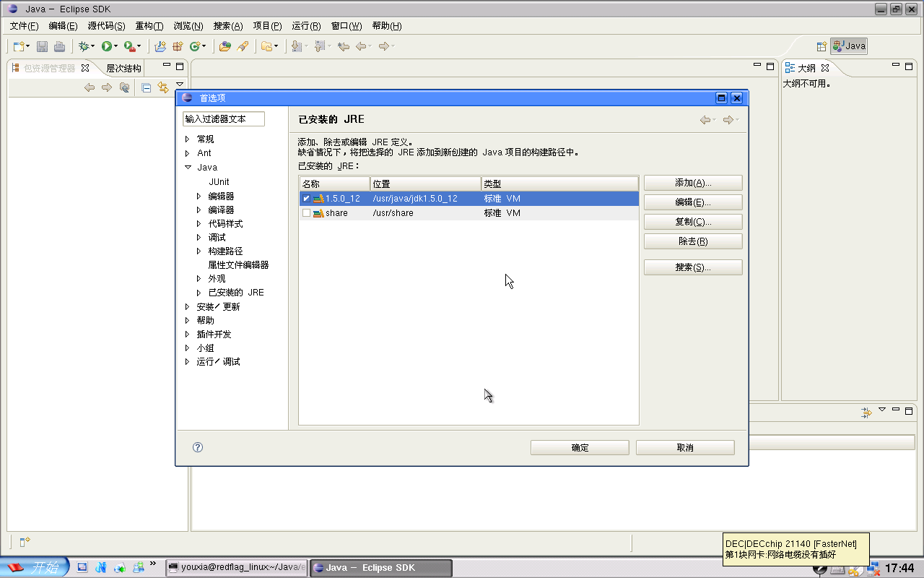Open the 窗口(W) menu
This screenshot has height=578, width=924.
coord(346,26)
